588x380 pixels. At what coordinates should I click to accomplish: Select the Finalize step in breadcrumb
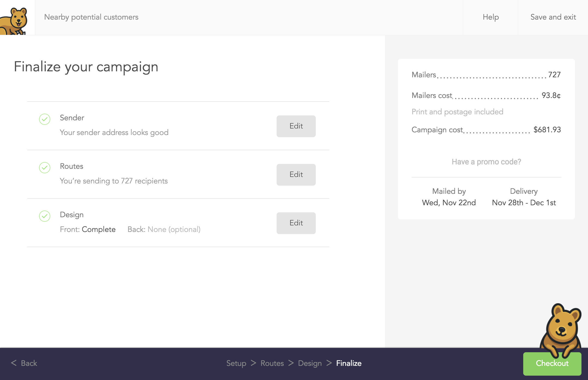(349, 363)
